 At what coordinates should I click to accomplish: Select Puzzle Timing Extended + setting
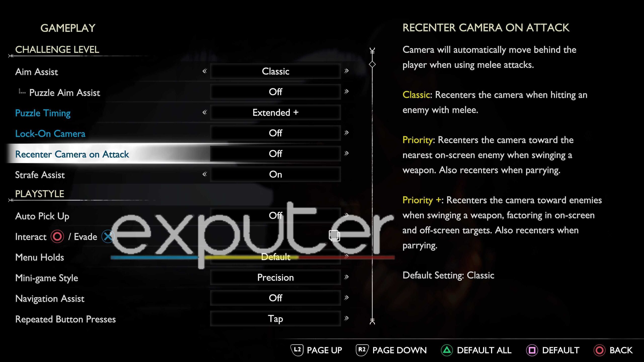pyautogui.click(x=275, y=112)
